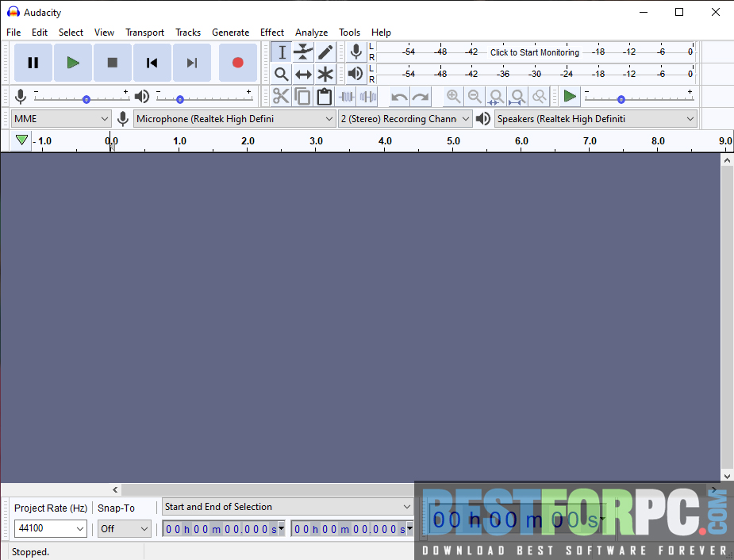This screenshot has height=560, width=734.
Task: Click the playback meter speaker icon
Action: click(x=356, y=74)
